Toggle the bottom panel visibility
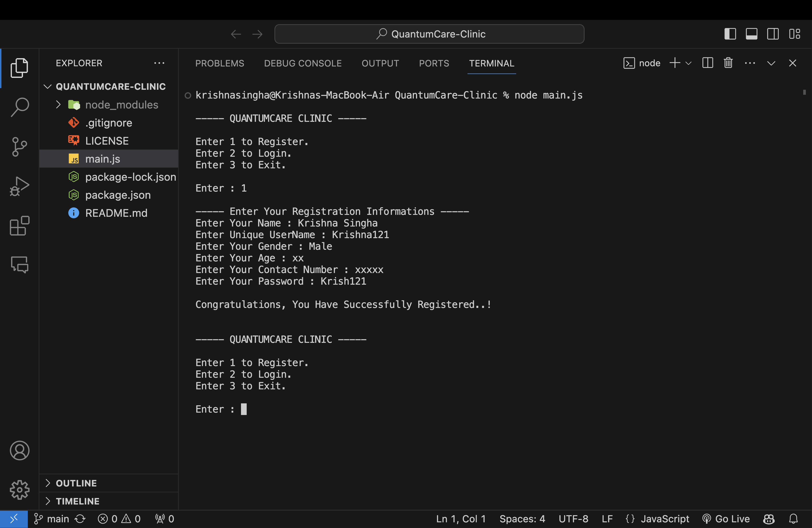The height and width of the screenshot is (528, 812). coord(752,34)
